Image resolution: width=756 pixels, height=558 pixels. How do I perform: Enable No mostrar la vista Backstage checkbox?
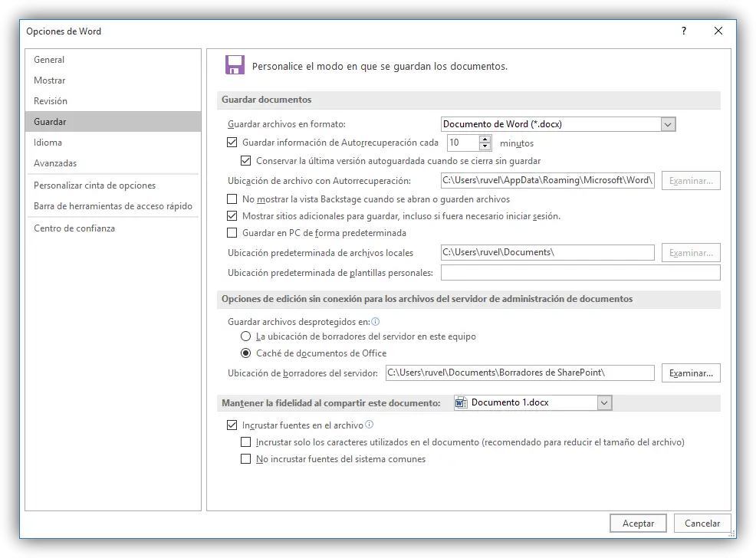point(232,199)
